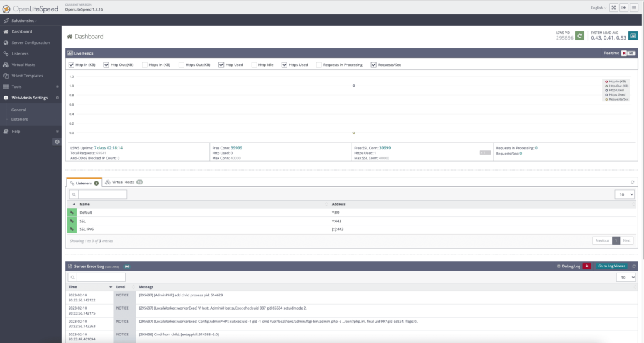The image size is (644, 343).
Task: Open General under WebAdmin Settings
Action: [x=18, y=110]
